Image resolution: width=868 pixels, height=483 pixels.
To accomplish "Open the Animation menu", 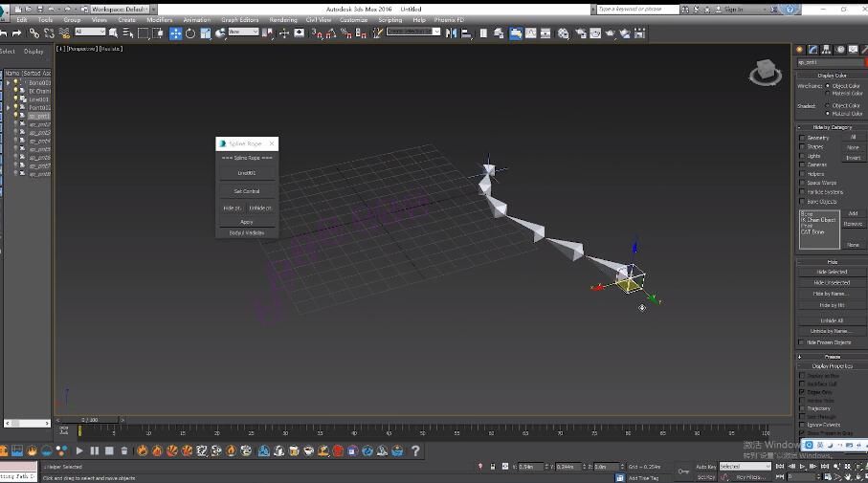I will click(196, 20).
